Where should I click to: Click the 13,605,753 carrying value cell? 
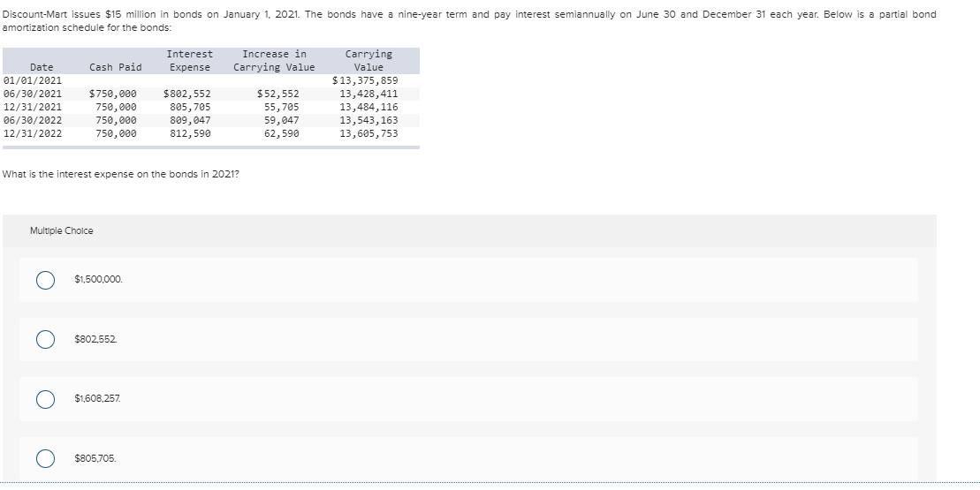(x=368, y=133)
